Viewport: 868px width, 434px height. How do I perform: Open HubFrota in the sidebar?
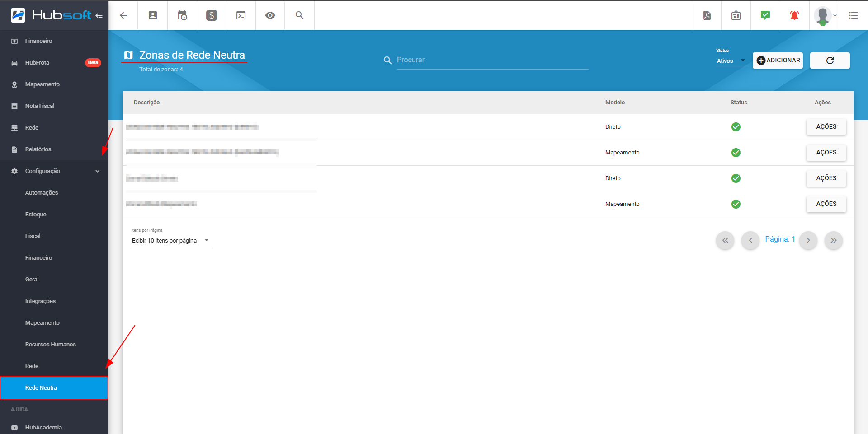54,63
